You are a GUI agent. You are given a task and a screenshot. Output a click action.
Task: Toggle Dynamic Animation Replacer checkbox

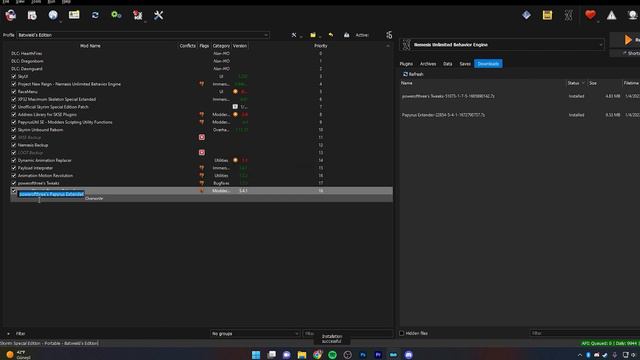[14, 160]
